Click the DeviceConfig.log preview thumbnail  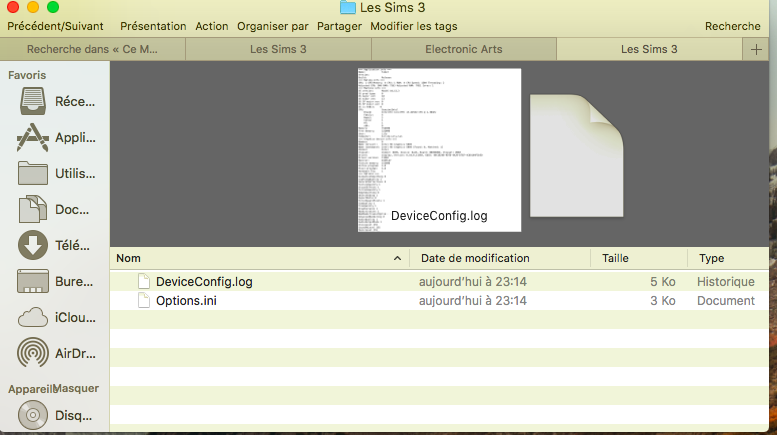(x=439, y=150)
